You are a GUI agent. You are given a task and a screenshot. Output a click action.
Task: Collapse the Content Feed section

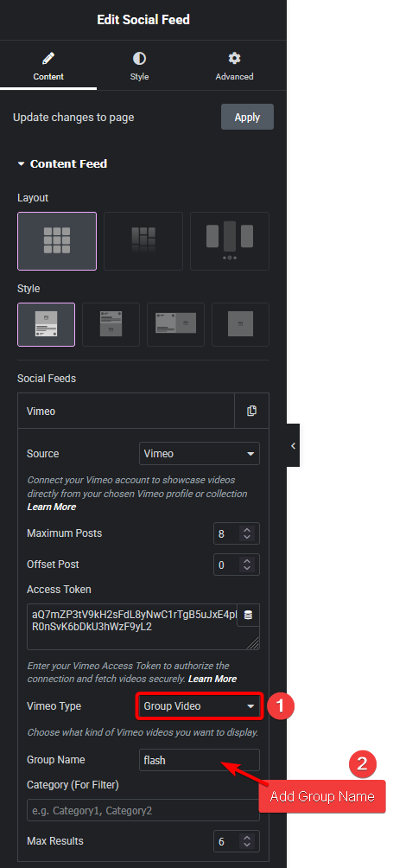coord(62,164)
